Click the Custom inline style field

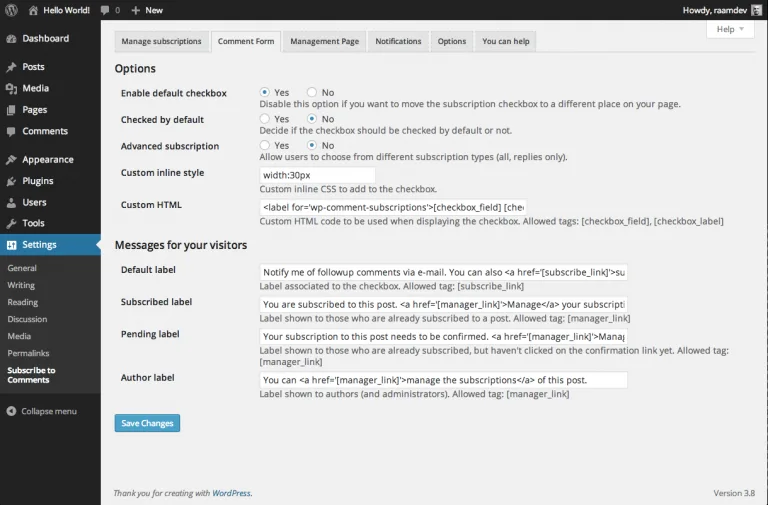click(x=317, y=174)
